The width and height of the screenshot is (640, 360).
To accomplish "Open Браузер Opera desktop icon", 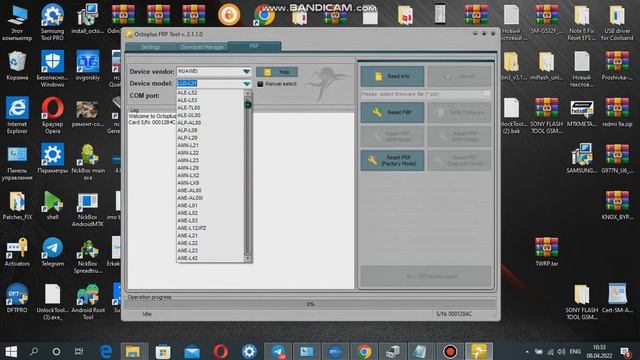I will [x=52, y=115].
